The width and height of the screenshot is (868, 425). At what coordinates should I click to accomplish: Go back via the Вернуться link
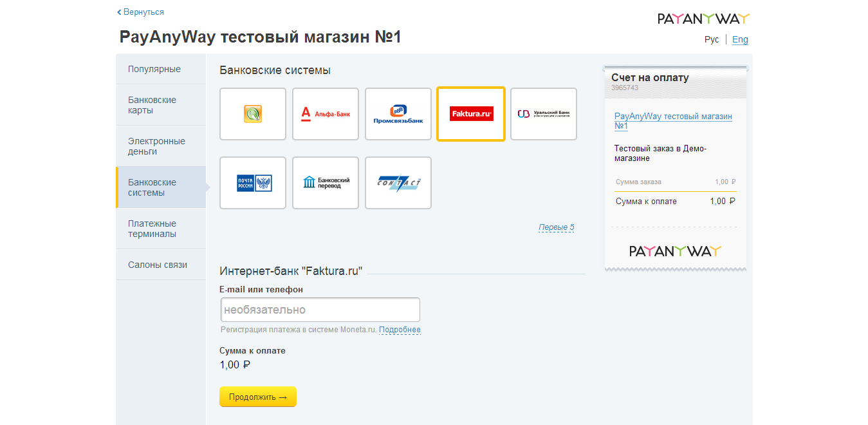coord(140,12)
